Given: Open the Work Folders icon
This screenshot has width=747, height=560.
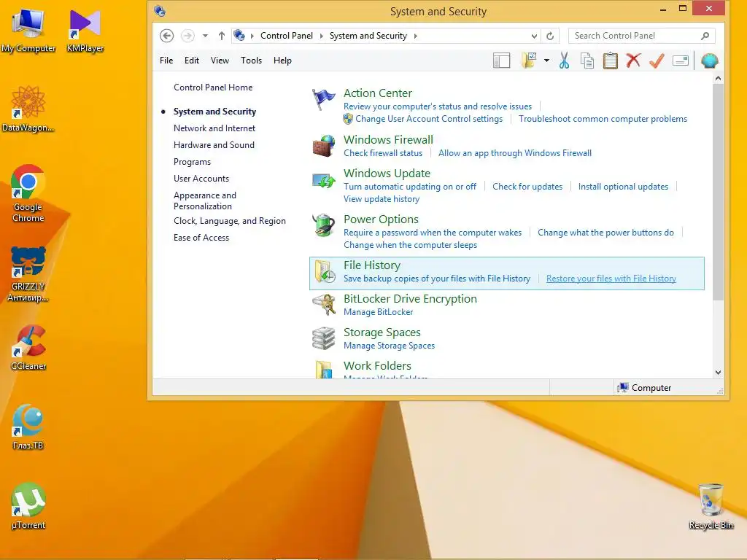Looking at the screenshot, I should click(323, 370).
